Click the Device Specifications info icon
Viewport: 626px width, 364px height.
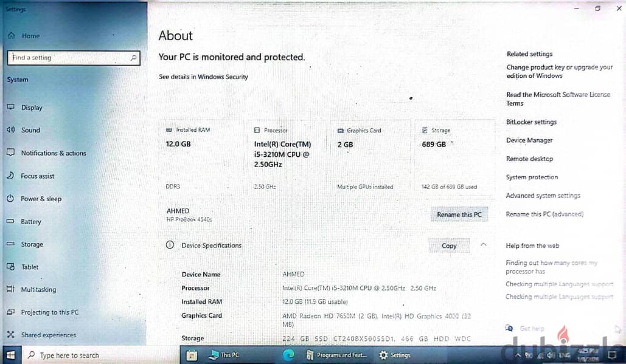[170, 245]
